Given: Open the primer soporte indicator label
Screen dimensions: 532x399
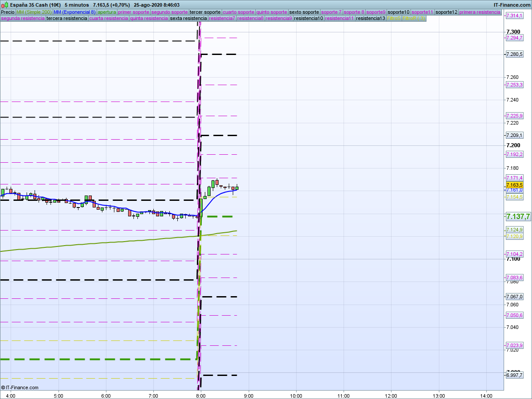Looking at the screenshot, I should pos(133,12).
